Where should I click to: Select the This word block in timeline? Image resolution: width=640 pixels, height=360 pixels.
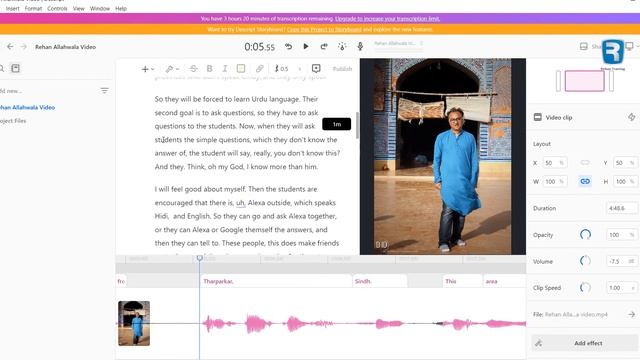tap(462, 281)
